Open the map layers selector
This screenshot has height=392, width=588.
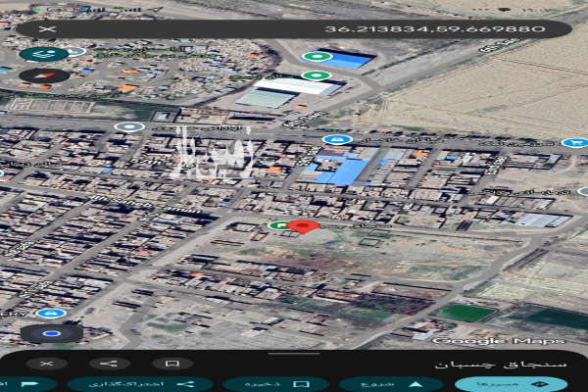click(43, 54)
